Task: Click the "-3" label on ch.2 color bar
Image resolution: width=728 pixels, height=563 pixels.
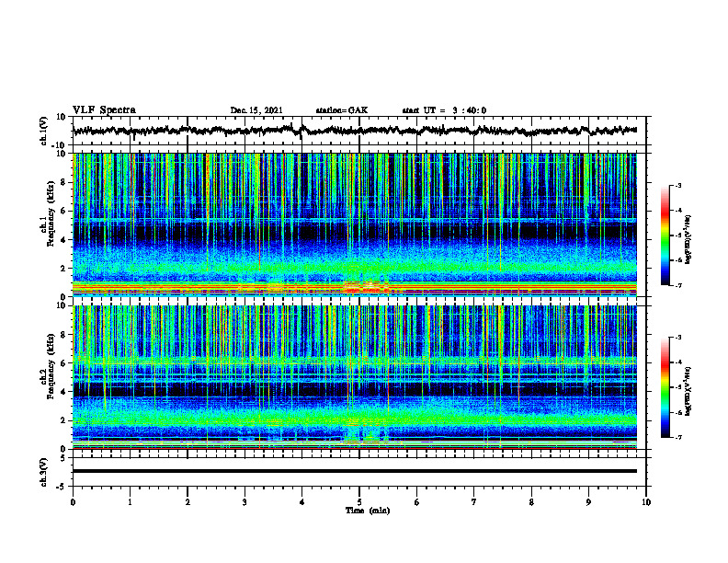Action: point(678,338)
